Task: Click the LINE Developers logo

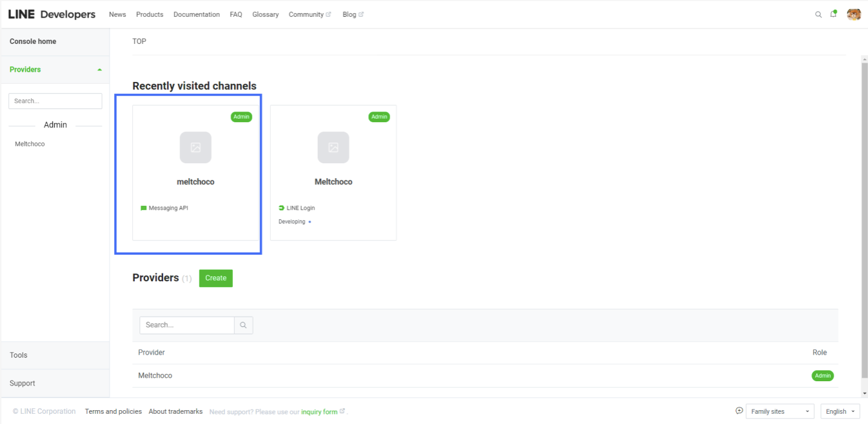Action: [52, 14]
